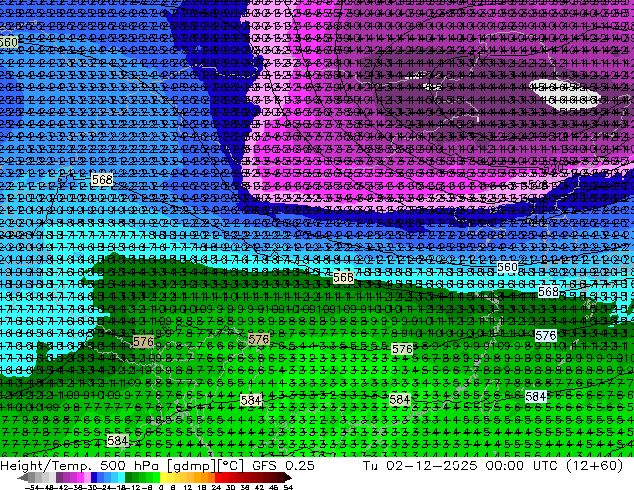The width and height of the screenshot is (634, 490).
Task: Click the '54' legend value at the right end
Action: pos(287,487)
